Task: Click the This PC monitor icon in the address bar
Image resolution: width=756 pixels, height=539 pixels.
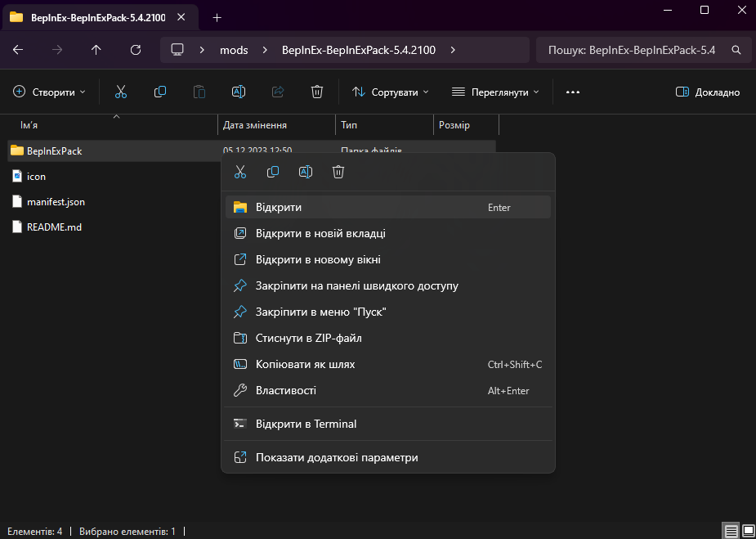Action: coord(178,50)
